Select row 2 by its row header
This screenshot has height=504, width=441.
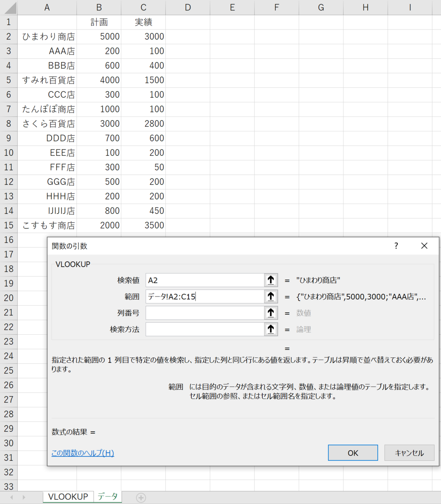pyautogui.click(x=8, y=36)
